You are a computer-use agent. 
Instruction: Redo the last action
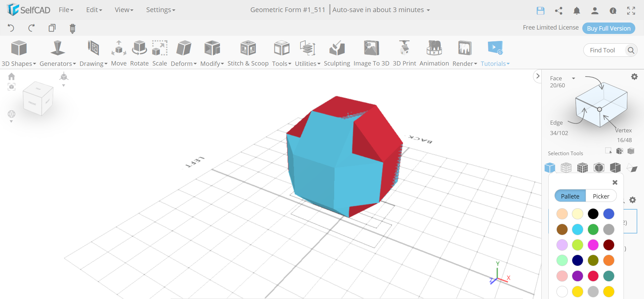pyautogui.click(x=32, y=28)
